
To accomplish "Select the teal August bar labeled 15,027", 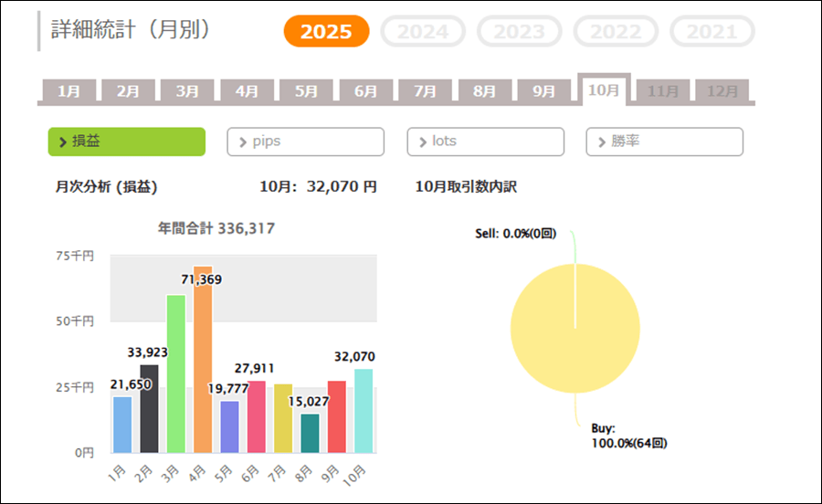I will pos(310,434).
